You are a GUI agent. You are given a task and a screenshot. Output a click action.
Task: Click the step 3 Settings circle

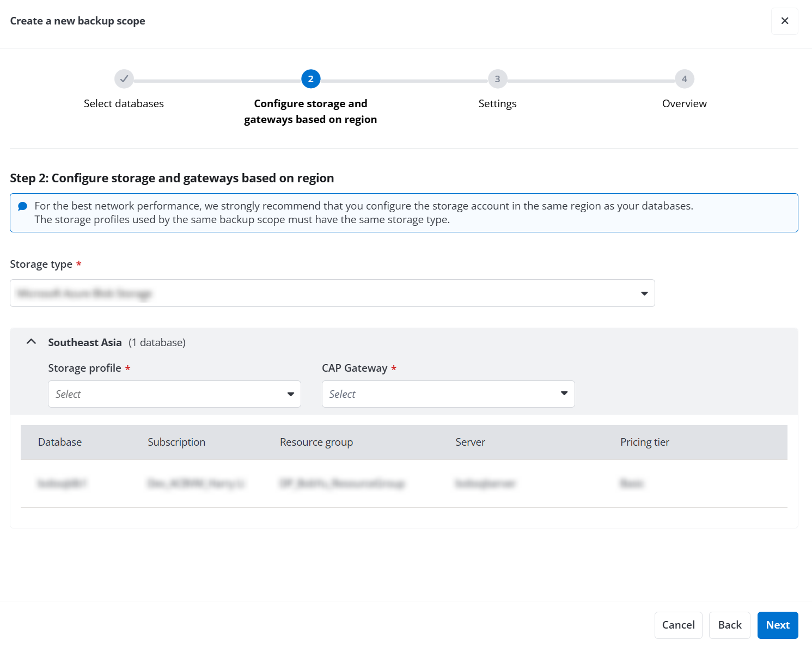(497, 78)
